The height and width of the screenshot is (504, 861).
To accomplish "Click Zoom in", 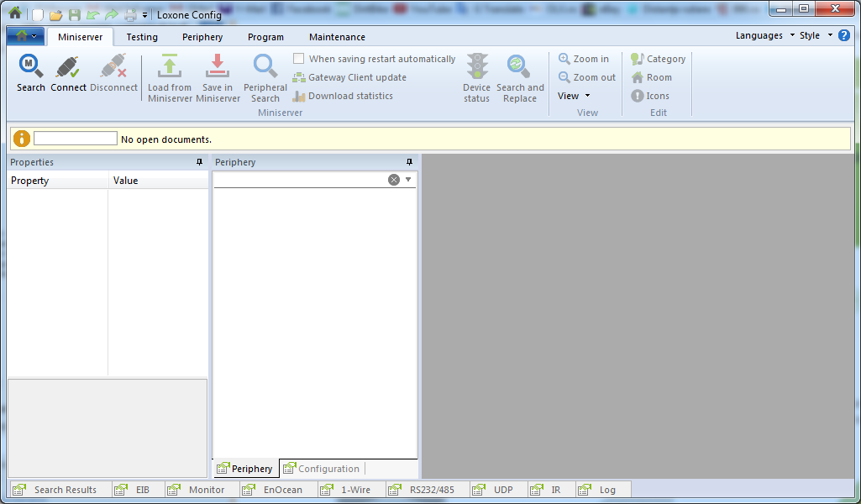I will (x=586, y=59).
